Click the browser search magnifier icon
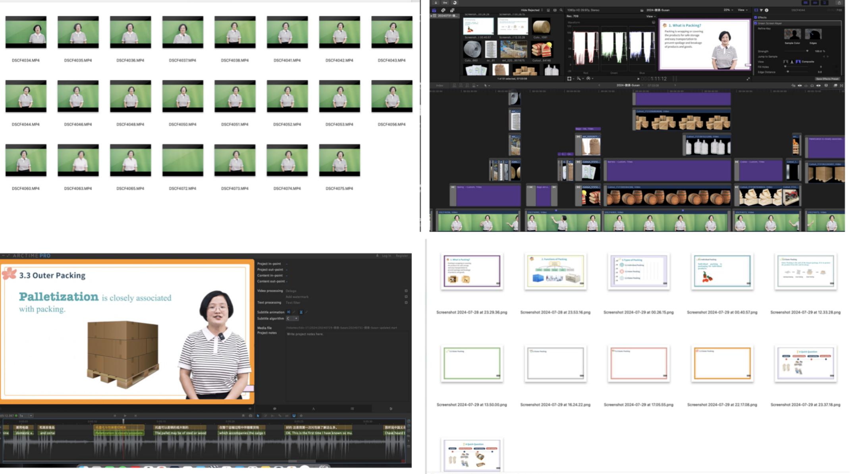This screenshot has width=868, height=474. pyautogui.click(x=561, y=10)
